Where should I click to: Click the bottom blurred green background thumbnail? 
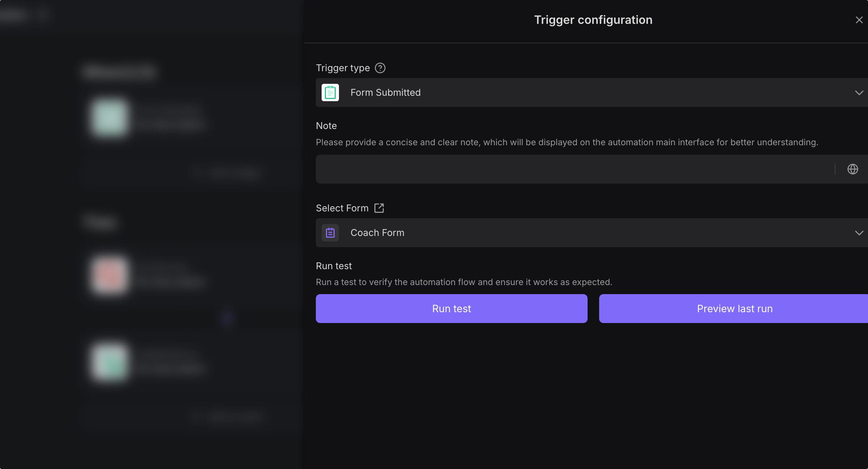[109, 362]
